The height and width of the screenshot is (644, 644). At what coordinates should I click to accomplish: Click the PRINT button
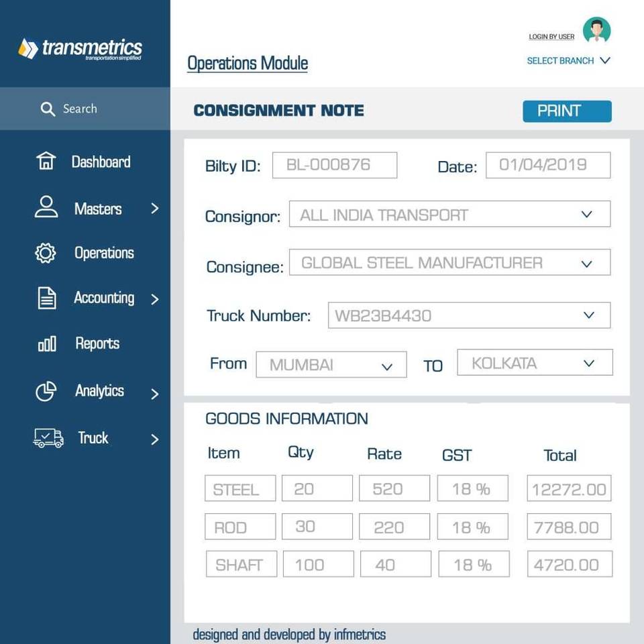(567, 111)
